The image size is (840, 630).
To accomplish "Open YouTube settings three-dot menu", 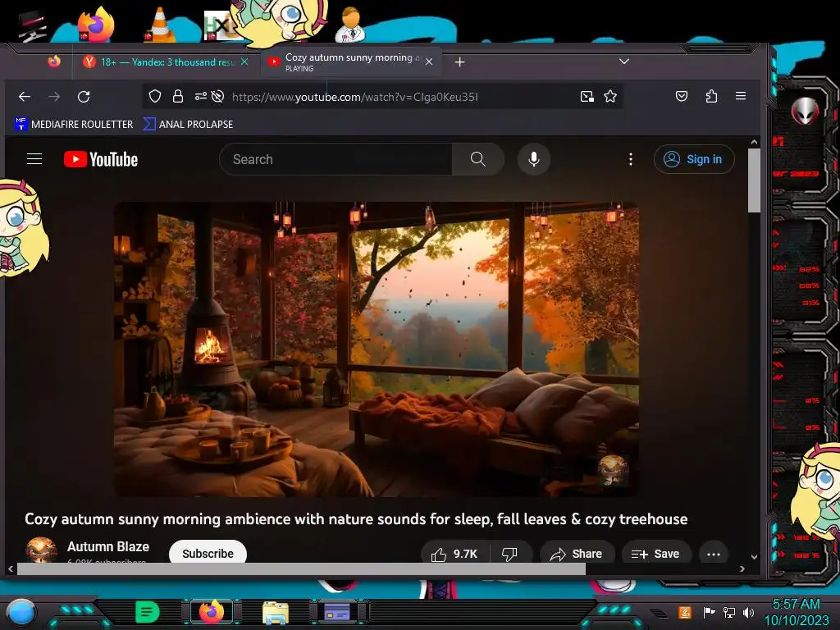I will [631, 159].
